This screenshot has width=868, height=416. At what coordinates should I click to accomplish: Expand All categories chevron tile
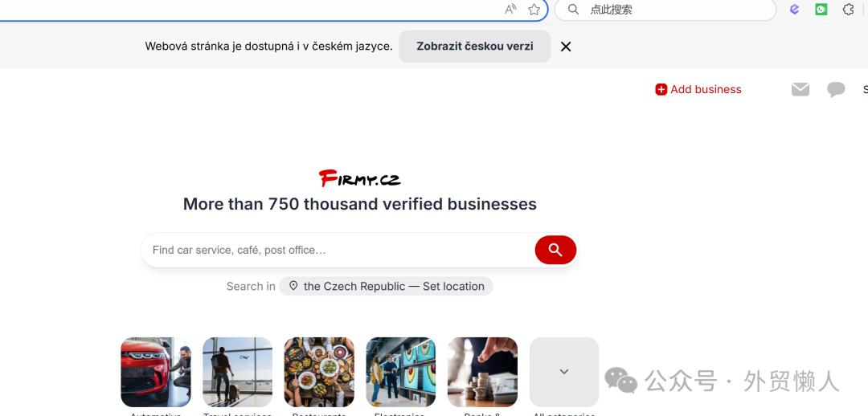click(x=564, y=372)
